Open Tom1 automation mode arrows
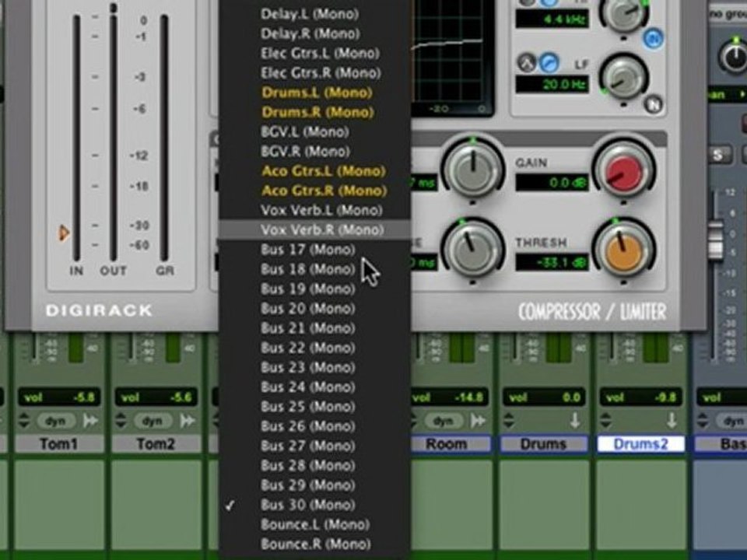Screen dimensions: 747x560 coord(24,421)
